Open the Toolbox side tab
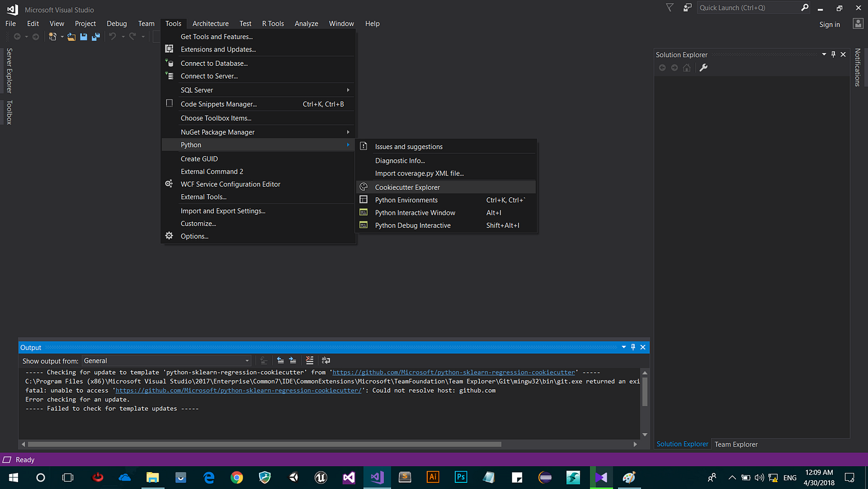The width and height of the screenshot is (868, 489). pyautogui.click(x=9, y=112)
